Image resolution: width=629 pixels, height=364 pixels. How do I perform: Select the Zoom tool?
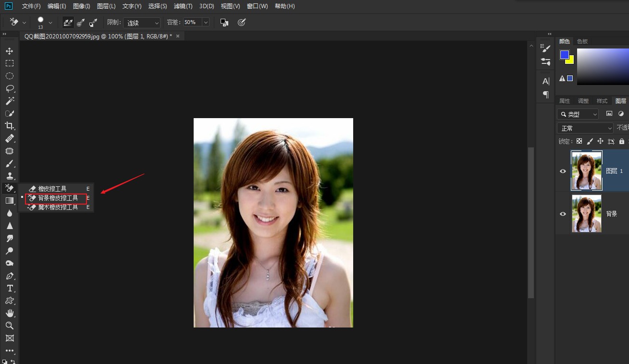pos(9,326)
